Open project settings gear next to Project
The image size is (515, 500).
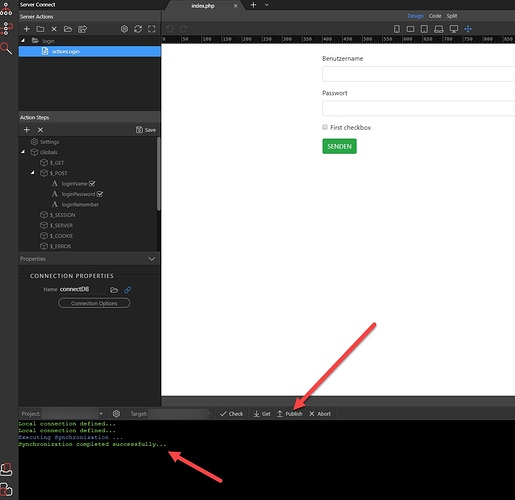click(x=116, y=414)
